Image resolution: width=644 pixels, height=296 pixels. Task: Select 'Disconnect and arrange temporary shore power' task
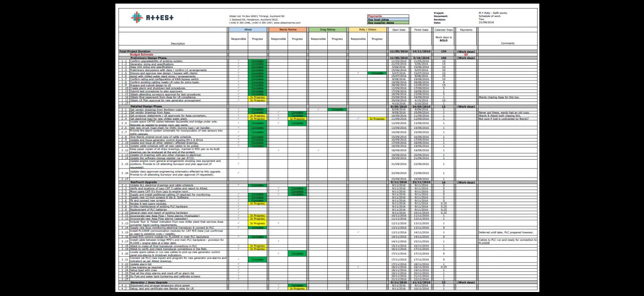pos(160,285)
